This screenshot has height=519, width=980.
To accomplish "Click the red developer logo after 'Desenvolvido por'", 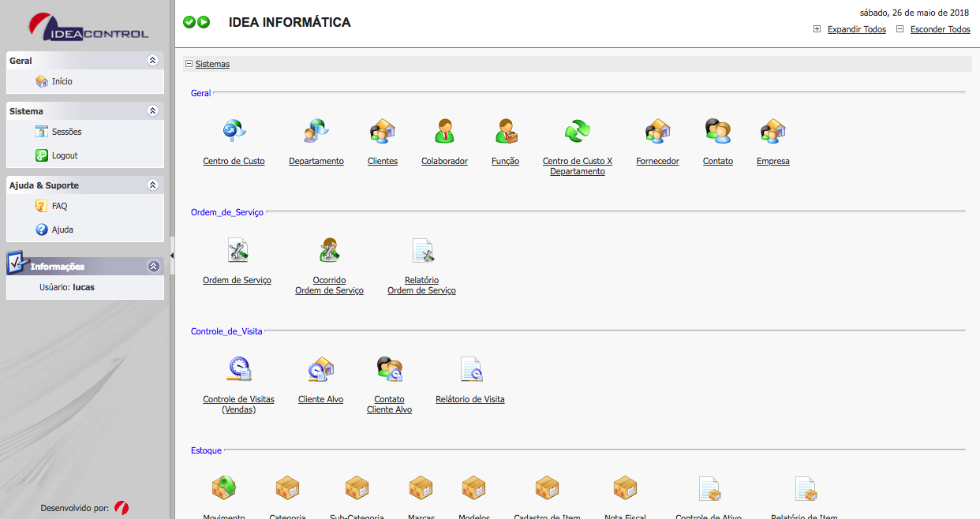I will pyautogui.click(x=122, y=508).
